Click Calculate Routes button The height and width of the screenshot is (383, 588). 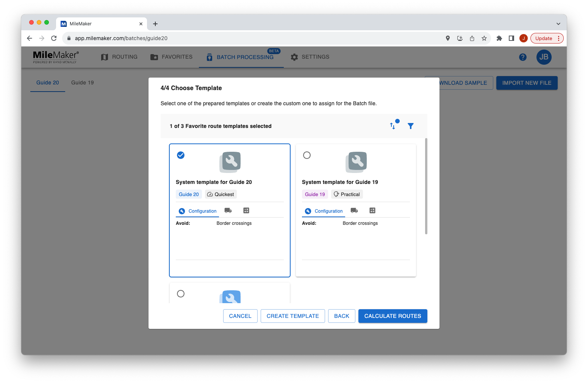coord(393,316)
